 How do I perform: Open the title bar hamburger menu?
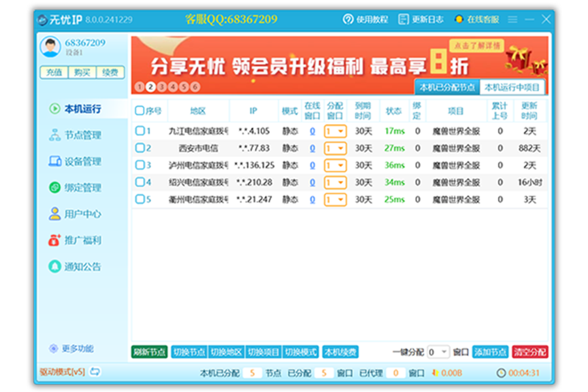(513, 20)
